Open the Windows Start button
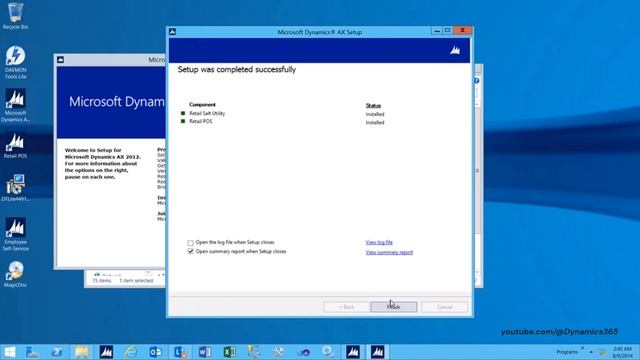640x360 pixels. (9, 352)
